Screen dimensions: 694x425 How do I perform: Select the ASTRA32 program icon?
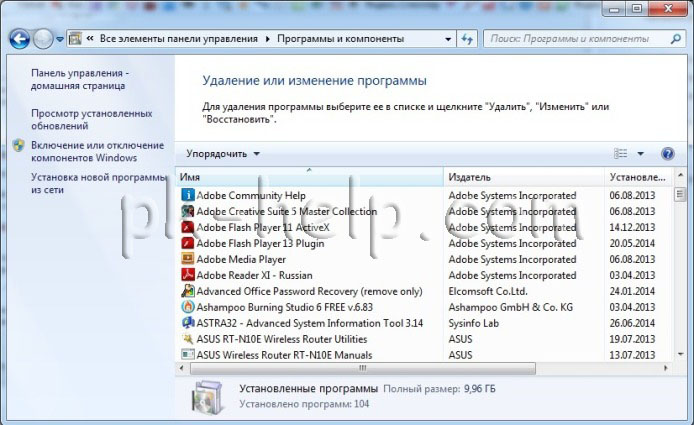tap(188, 323)
